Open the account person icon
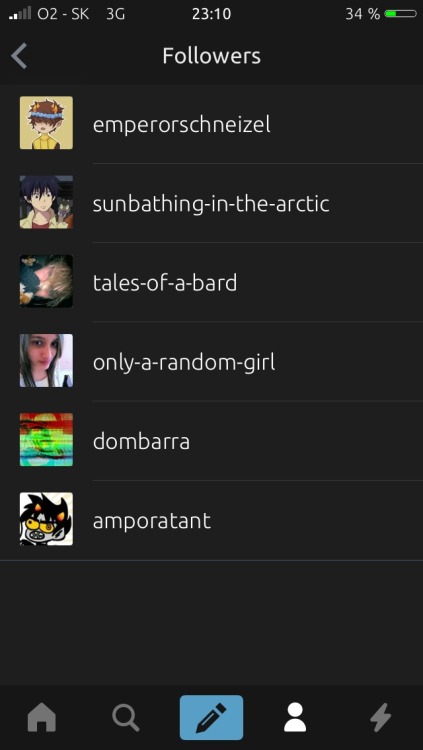The image size is (423, 750). tap(295, 717)
